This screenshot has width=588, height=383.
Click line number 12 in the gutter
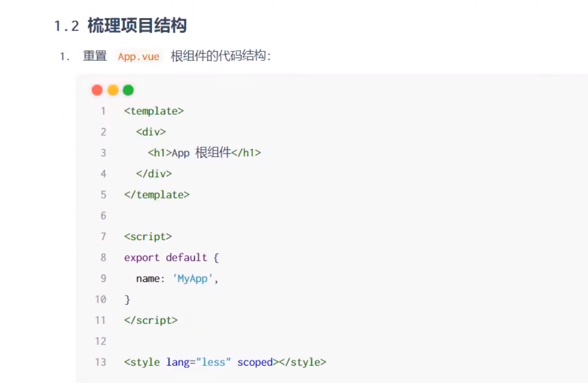[101, 341]
